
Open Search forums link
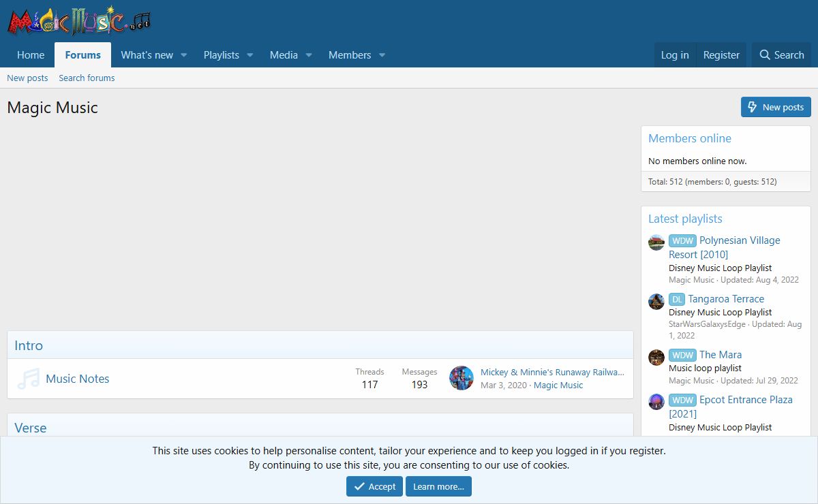pos(87,78)
